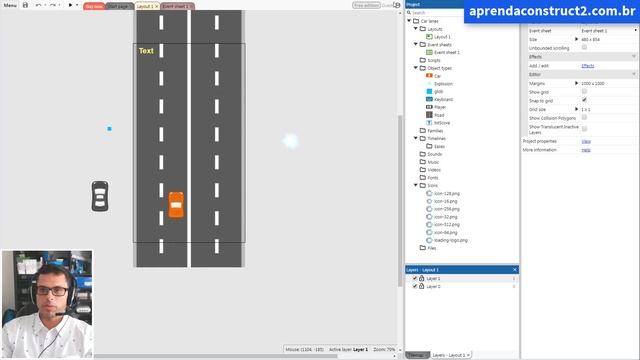Image resolution: width=640 pixels, height=360 pixels.
Task: Toggle the Show Collision Polygons checkbox
Action: click(x=584, y=118)
